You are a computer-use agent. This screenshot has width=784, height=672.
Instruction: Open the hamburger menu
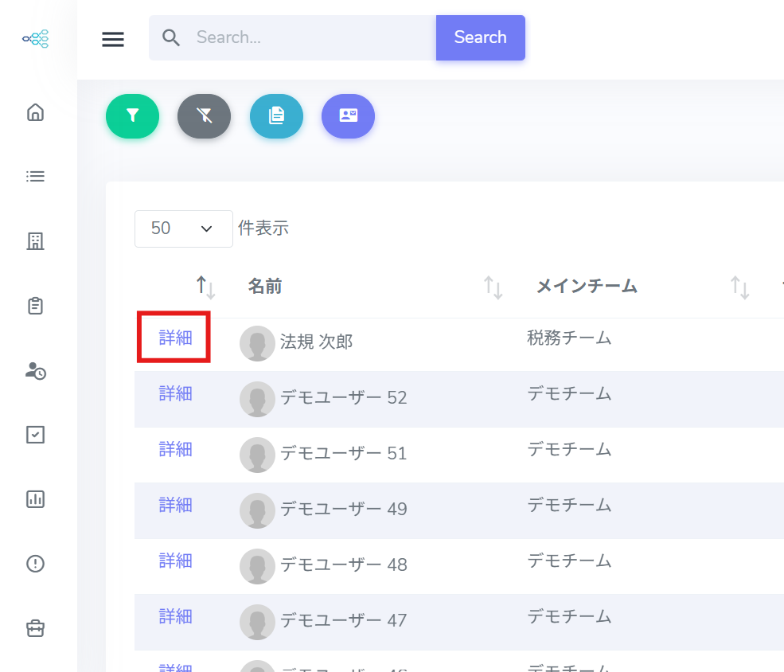pyautogui.click(x=113, y=38)
